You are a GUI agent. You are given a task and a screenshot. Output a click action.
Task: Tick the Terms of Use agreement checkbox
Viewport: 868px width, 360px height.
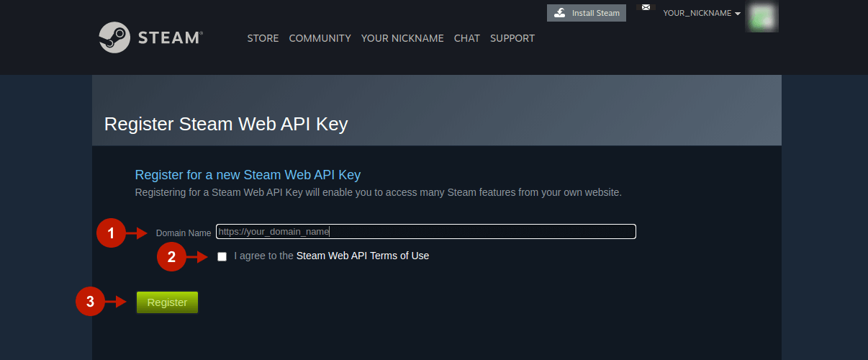click(222, 256)
